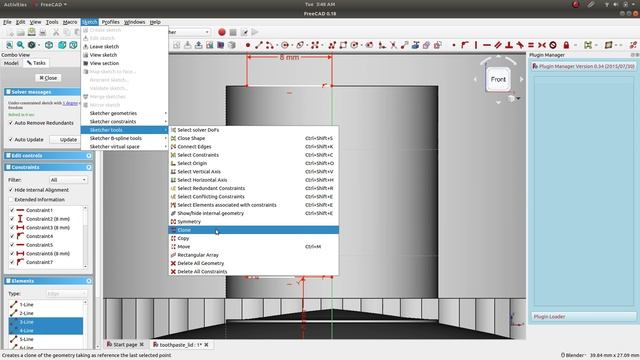Uncheck the Constraint4 checkbox
The width and height of the screenshot is (640, 360).
click(x=12, y=236)
